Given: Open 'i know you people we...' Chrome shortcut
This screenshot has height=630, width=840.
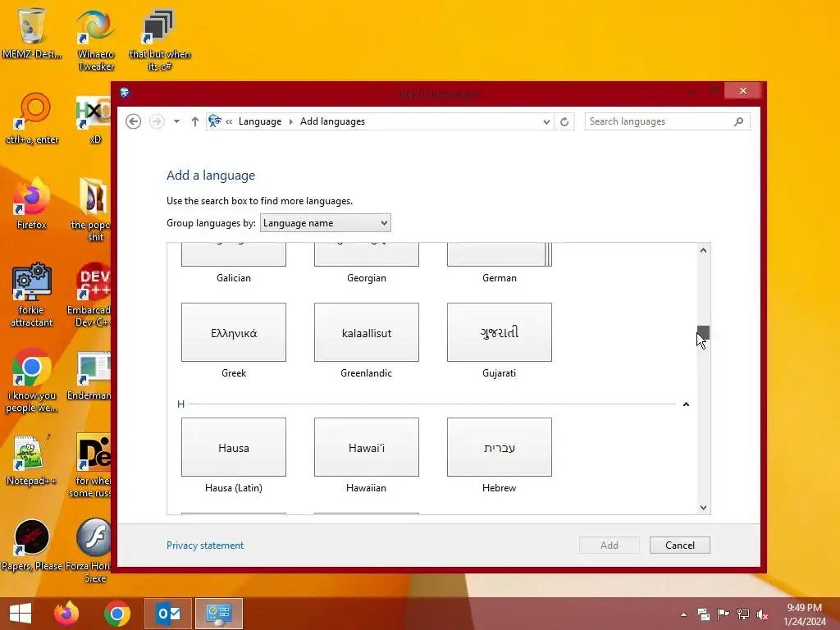Looking at the screenshot, I should [32, 379].
